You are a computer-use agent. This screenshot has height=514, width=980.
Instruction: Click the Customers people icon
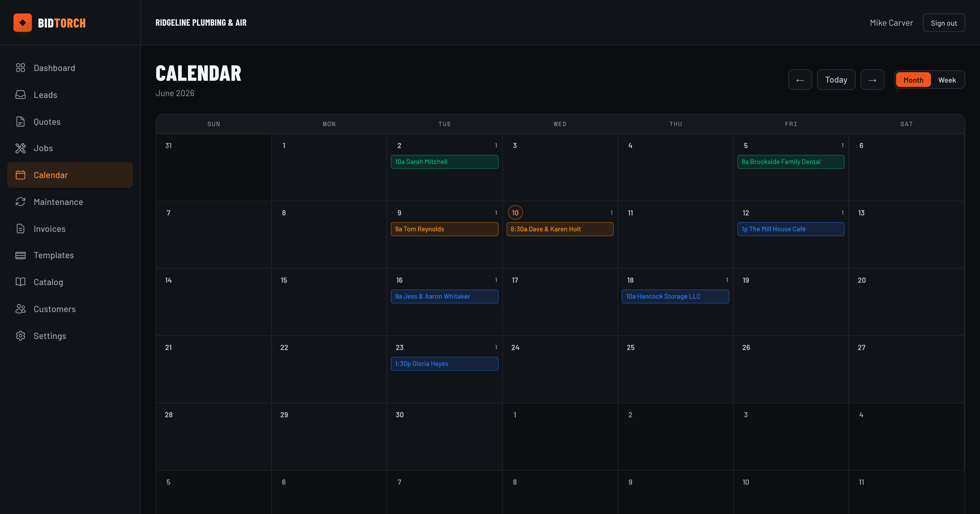[x=21, y=309]
